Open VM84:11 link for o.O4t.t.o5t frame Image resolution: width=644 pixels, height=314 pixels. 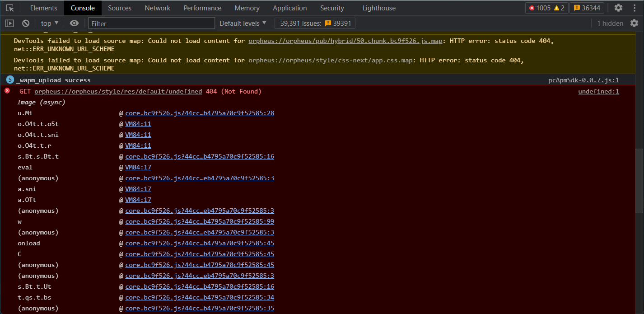138,124
